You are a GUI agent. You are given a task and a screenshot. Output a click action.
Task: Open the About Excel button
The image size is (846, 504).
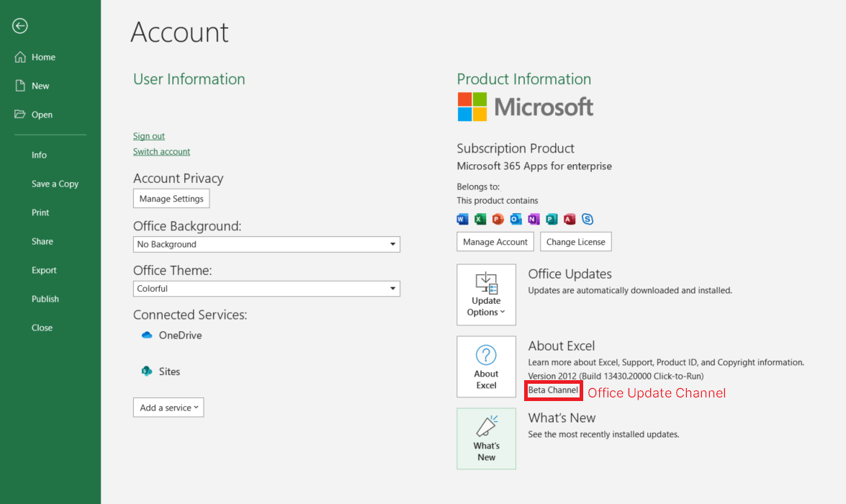coord(486,367)
